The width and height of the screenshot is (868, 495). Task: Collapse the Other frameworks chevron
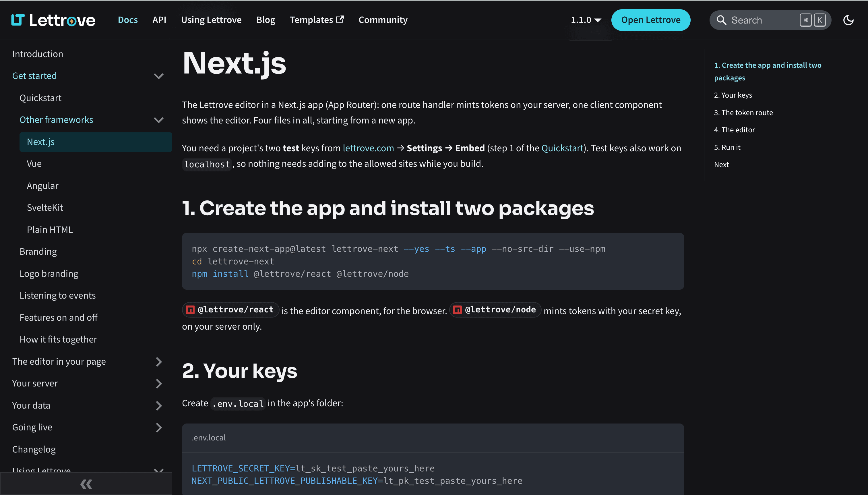tap(159, 120)
